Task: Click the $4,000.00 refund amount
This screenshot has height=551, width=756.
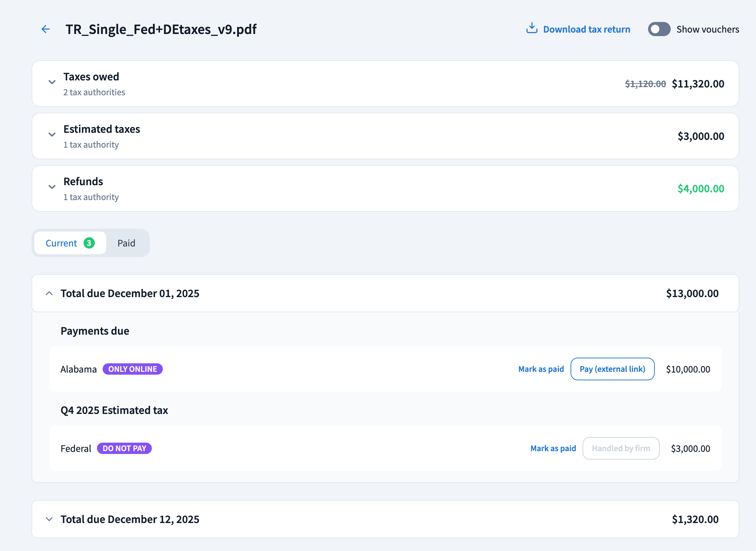Action: pyautogui.click(x=700, y=189)
